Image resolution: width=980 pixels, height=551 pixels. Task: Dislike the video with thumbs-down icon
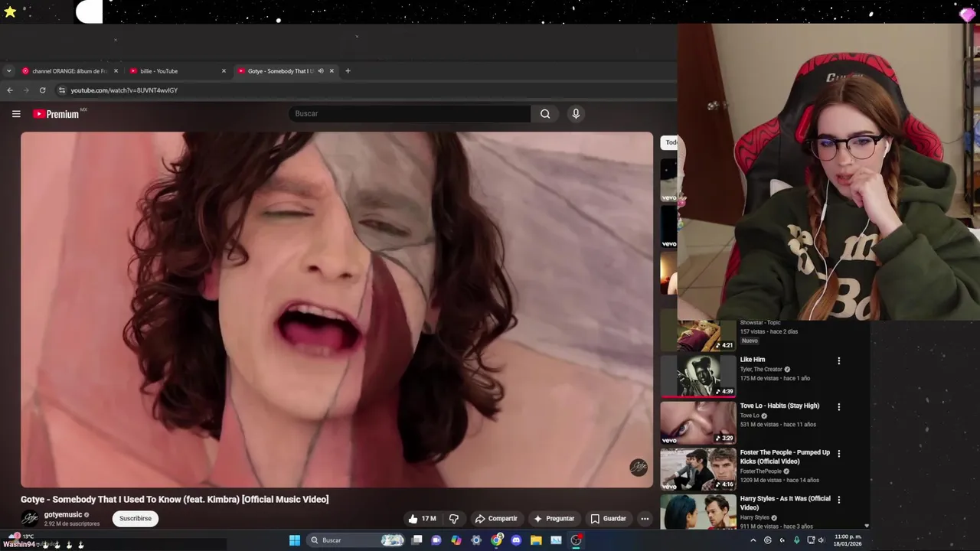pos(453,518)
